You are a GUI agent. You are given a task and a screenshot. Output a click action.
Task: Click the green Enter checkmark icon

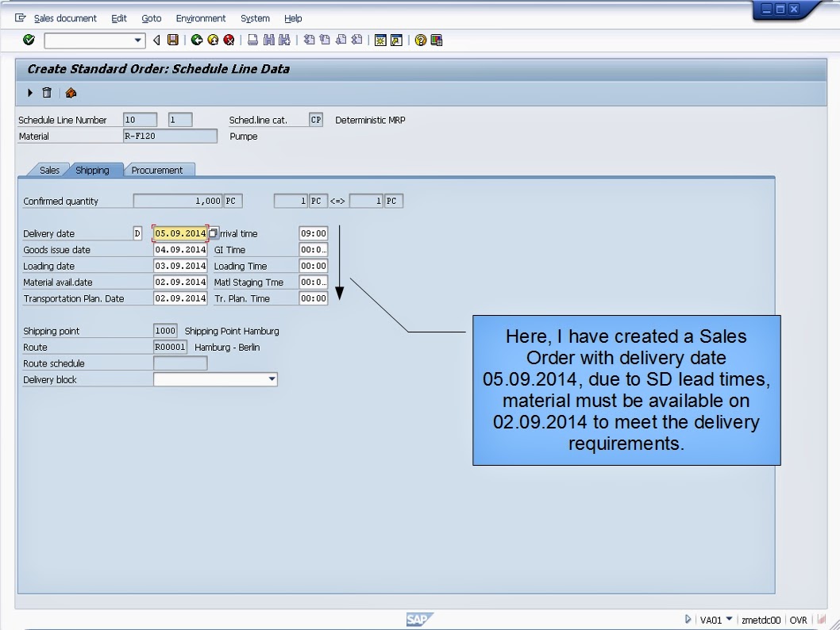pos(29,40)
